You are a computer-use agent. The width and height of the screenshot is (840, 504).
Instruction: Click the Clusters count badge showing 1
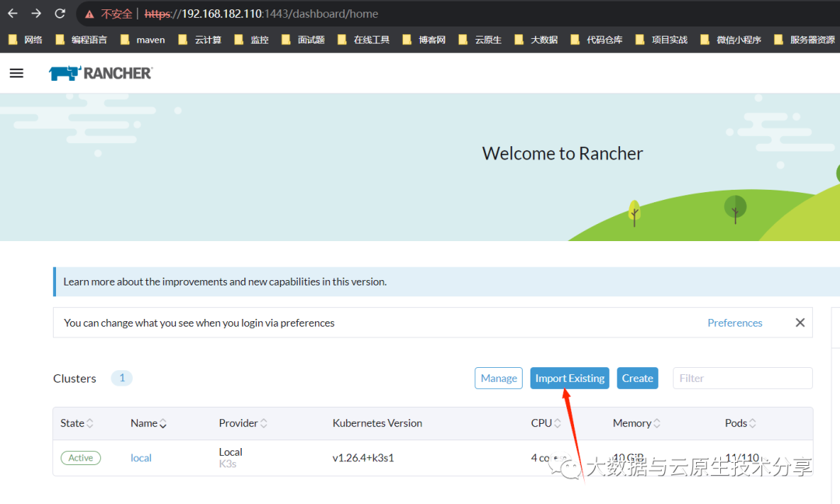click(x=121, y=378)
